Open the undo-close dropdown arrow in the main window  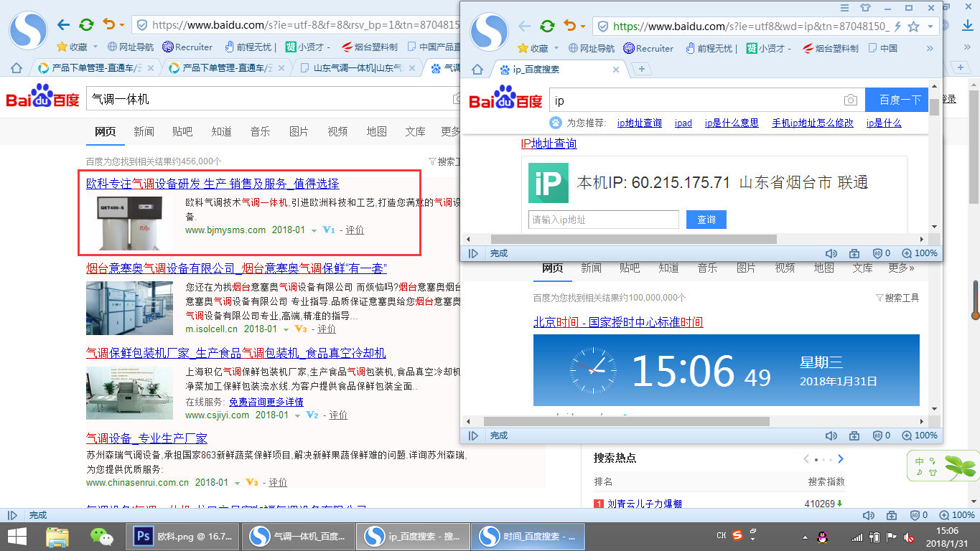coord(122,25)
